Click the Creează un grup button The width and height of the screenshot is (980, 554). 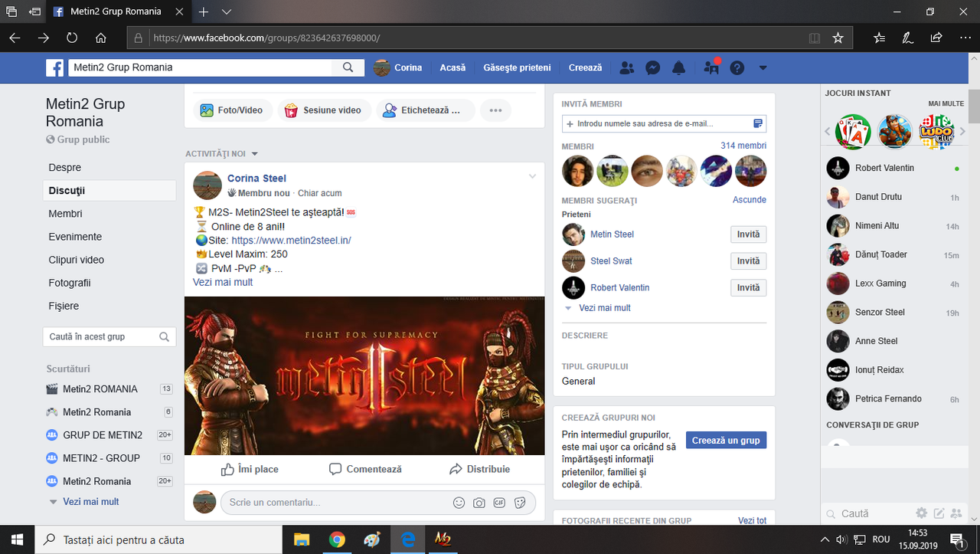(726, 441)
